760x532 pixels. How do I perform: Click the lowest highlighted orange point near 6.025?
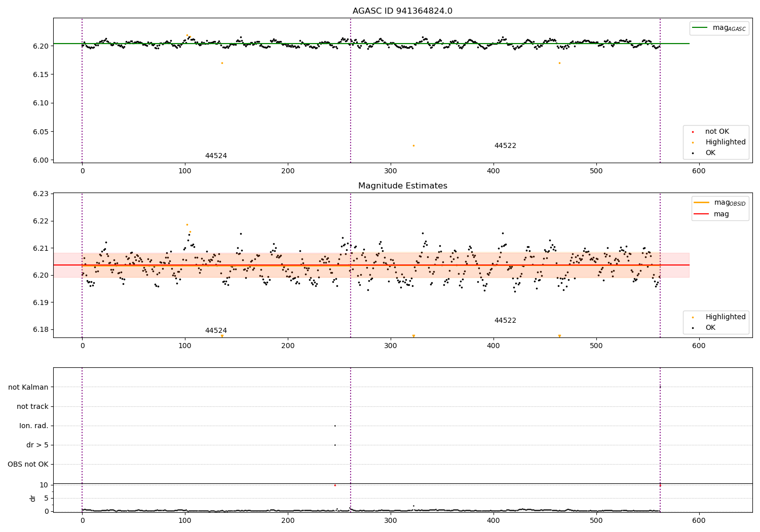tap(413, 145)
